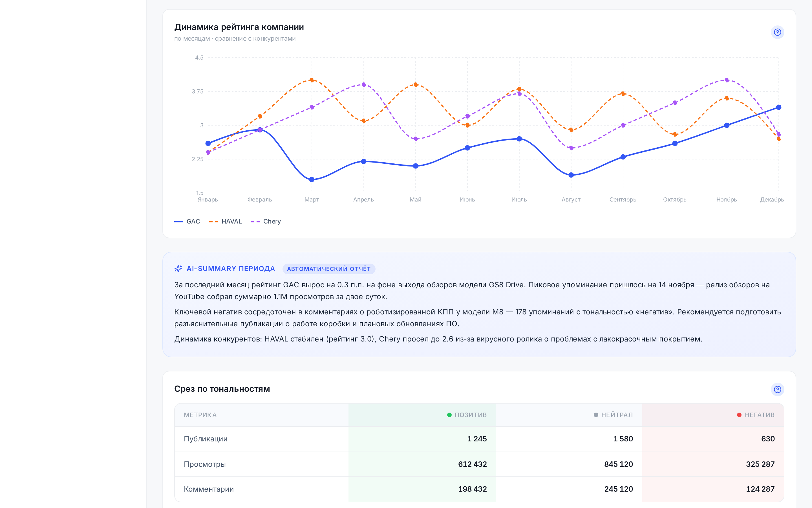Click the Срез по тональностям heading
The width and height of the screenshot is (812, 508).
(x=222, y=389)
